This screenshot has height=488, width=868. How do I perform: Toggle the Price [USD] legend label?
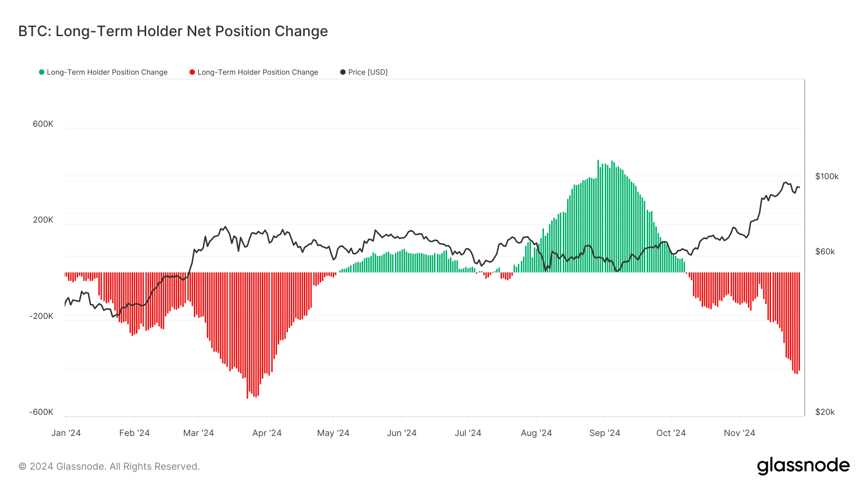(367, 72)
